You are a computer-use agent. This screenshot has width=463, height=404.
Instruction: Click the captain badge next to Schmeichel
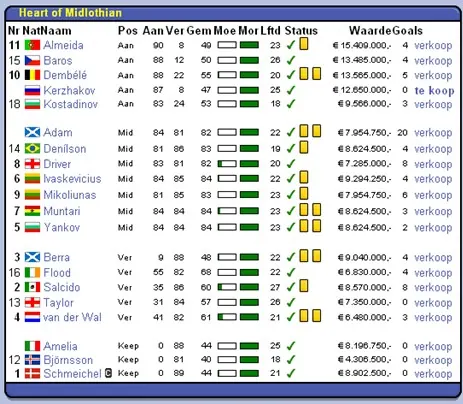point(108,373)
